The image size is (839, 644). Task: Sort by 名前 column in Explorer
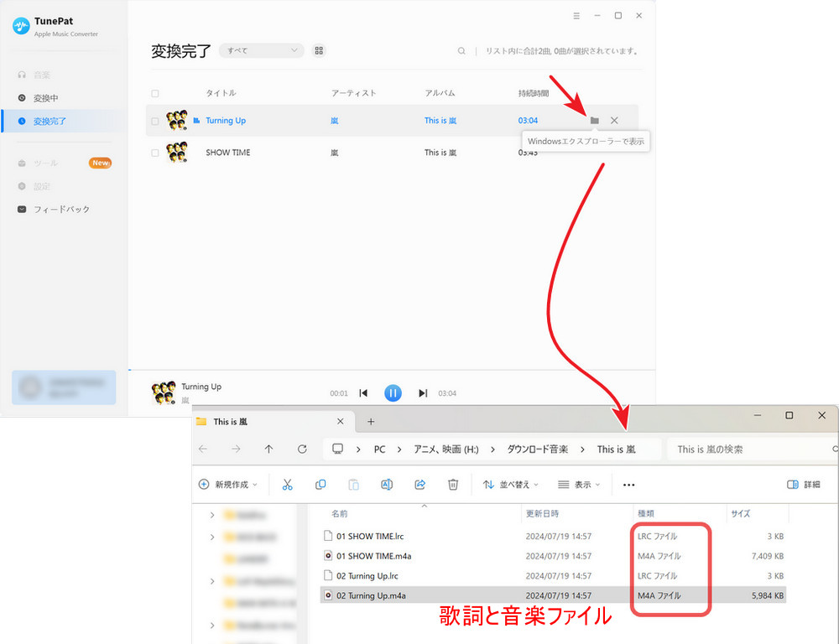339,513
